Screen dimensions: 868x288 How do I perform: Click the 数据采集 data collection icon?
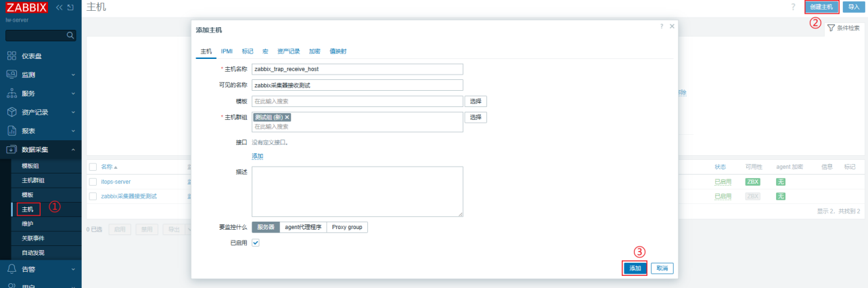pos(12,150)
